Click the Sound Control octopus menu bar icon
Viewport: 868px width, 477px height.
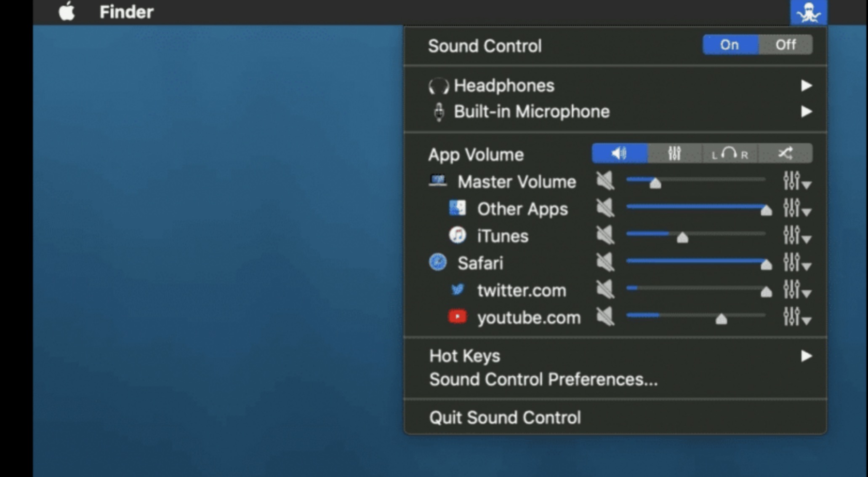(x=809, y=12)
